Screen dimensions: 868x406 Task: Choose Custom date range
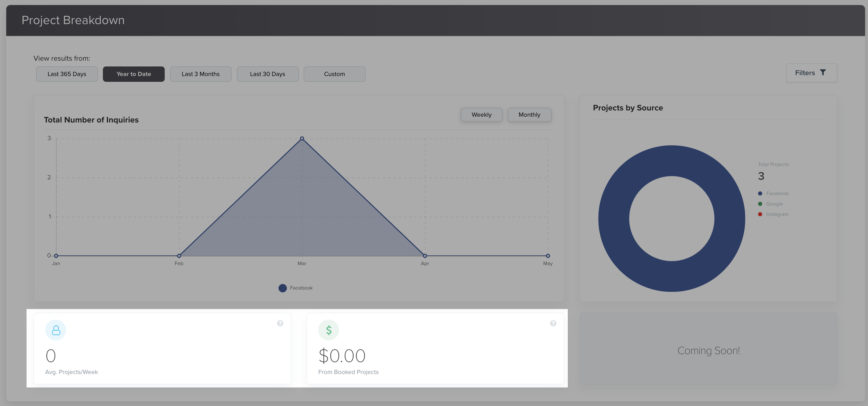334,74
